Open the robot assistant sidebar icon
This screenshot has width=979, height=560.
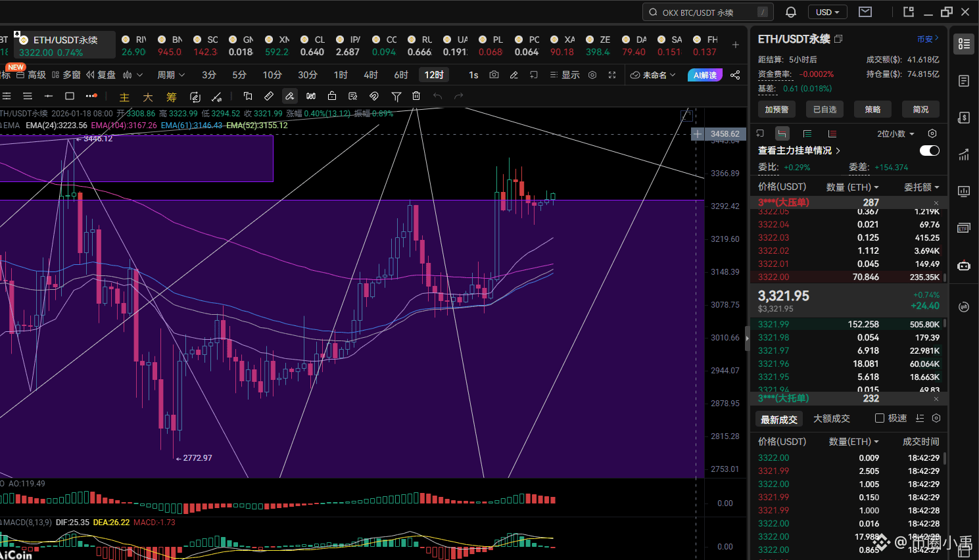[x=964, y=266]
